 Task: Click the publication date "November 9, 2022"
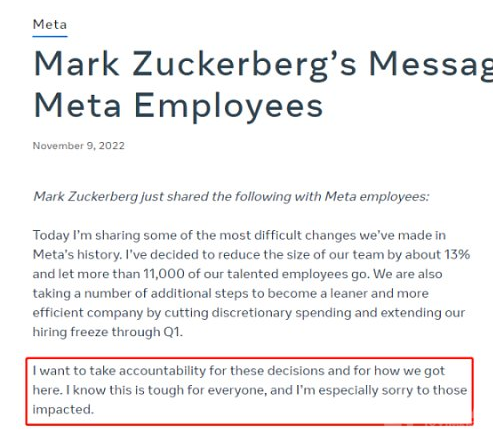[79, 146]
